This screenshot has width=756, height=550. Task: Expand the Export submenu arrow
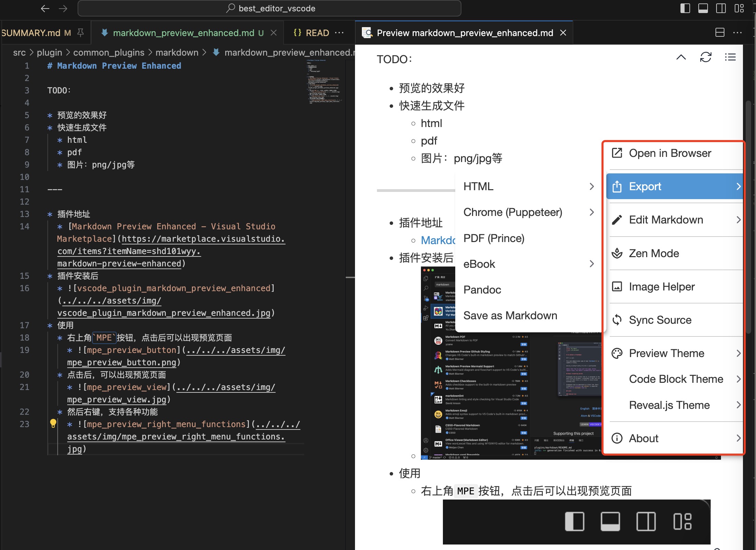point(738,186)
